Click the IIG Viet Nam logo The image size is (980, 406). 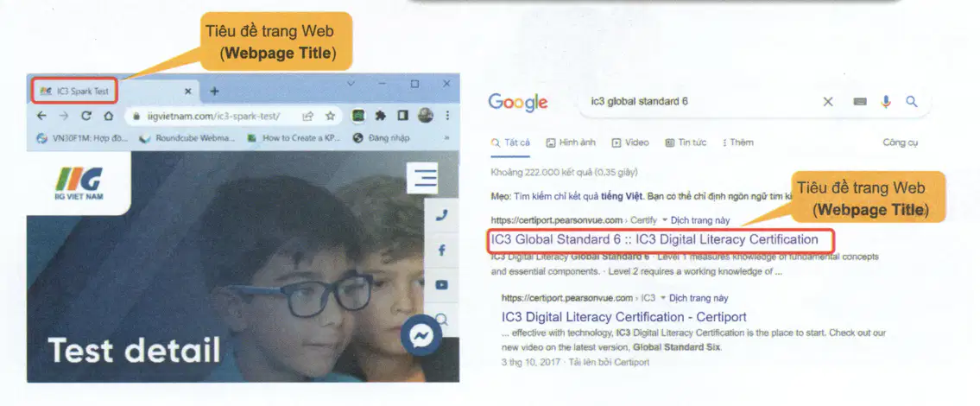[x=79, y=183]
